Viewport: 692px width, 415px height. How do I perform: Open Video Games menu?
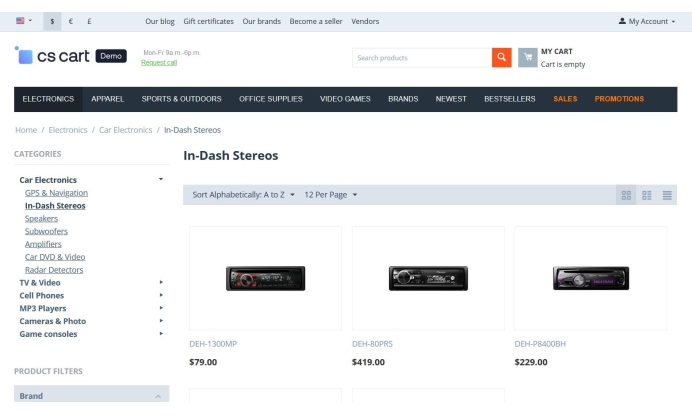click(x=345, y=99)
